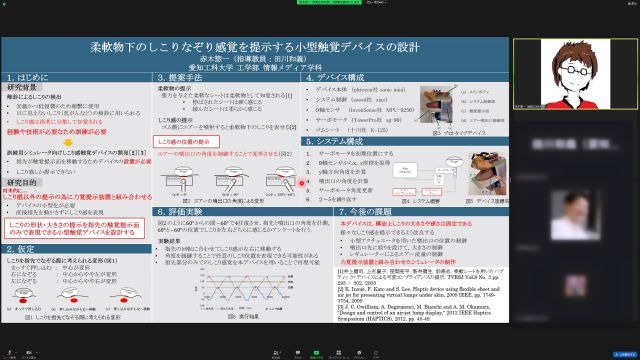Open the View menu at top right
Screen dimensions: 640x360
pyautogui.click(x=632, y=3)
